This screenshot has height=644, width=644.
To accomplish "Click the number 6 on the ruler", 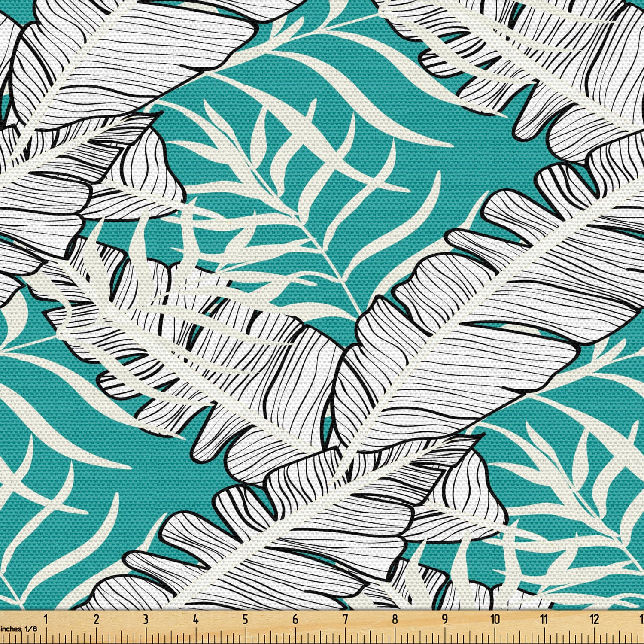I will [295, 619].
